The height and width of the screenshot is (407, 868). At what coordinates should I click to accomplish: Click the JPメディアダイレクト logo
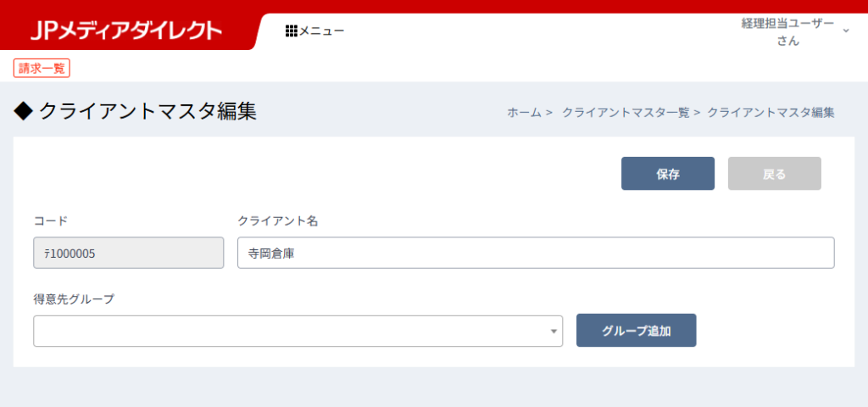tap(125, 31)
